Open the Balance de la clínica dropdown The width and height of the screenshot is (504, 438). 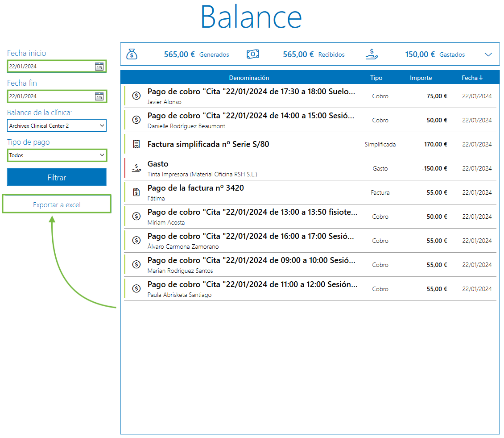click(57, 126)
